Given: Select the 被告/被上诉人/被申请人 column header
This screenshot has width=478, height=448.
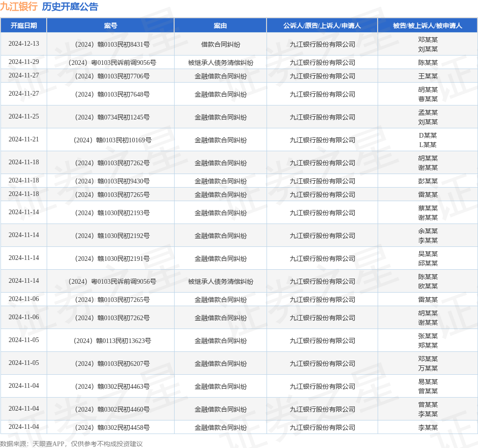Looking at the screenshot, I should [428, 26].
